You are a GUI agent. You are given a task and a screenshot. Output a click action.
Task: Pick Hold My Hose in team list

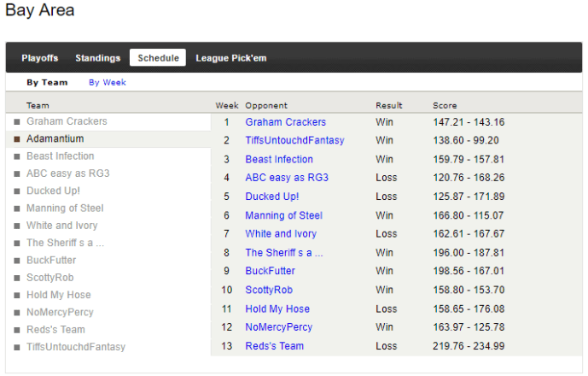click(60, 295)
